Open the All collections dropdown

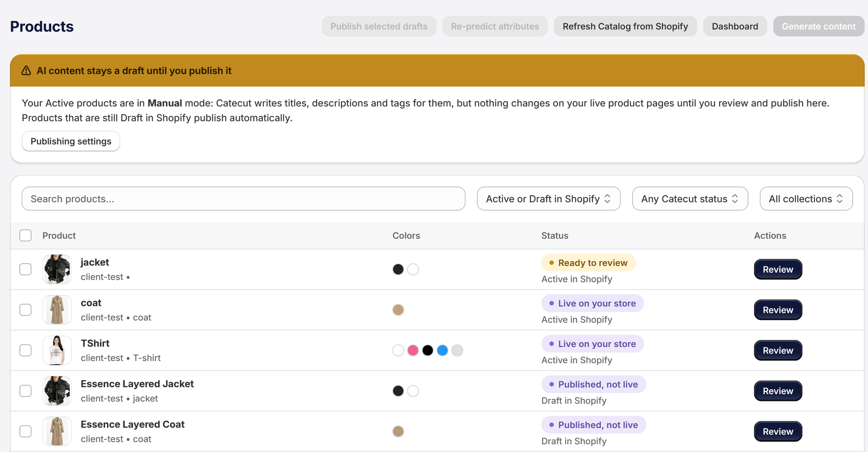[806, 199]
